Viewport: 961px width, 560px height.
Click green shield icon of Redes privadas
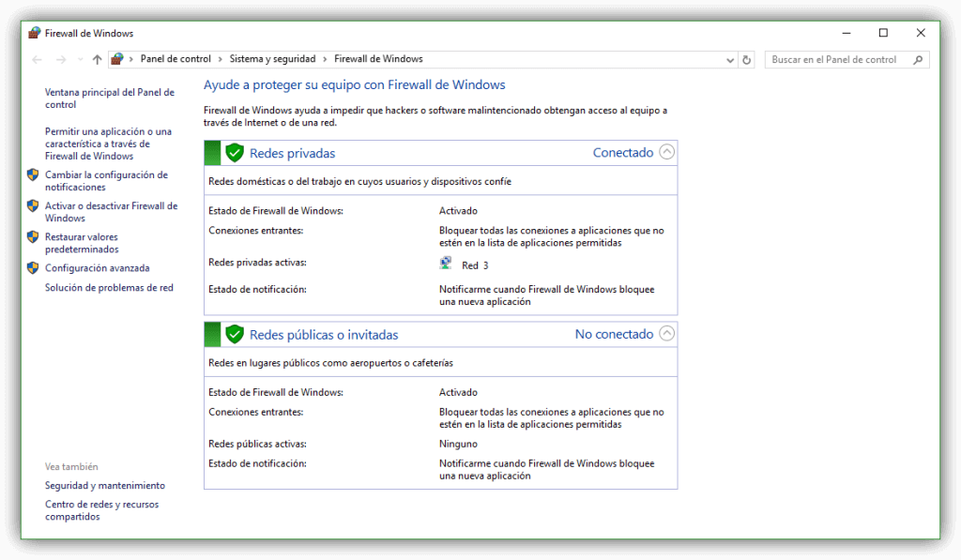tap(235, 153)
